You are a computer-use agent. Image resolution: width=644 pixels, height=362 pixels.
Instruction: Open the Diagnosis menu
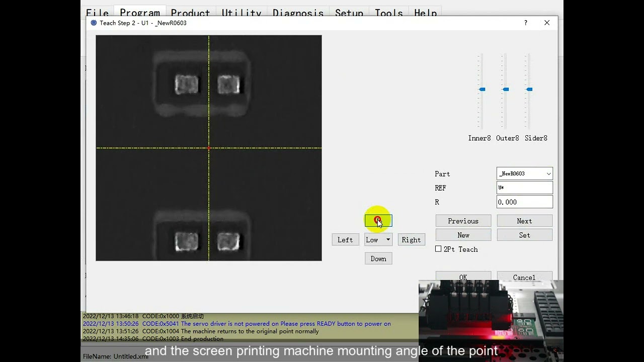click(x=298, y=12)
